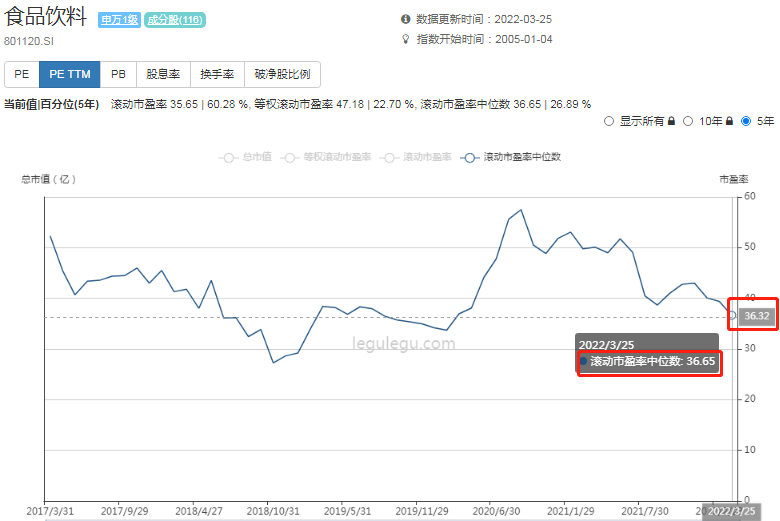This screenshot has height=521, width=780.
Task: Open the 成分股(116) constituent list
Action: pyautogui.click(x=175, y=20)
